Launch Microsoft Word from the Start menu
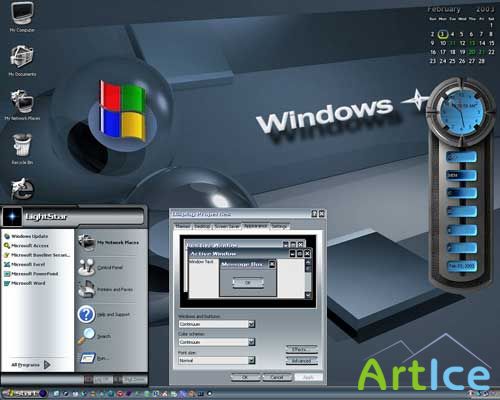500x400 pixels. click(x=24, y=283)
